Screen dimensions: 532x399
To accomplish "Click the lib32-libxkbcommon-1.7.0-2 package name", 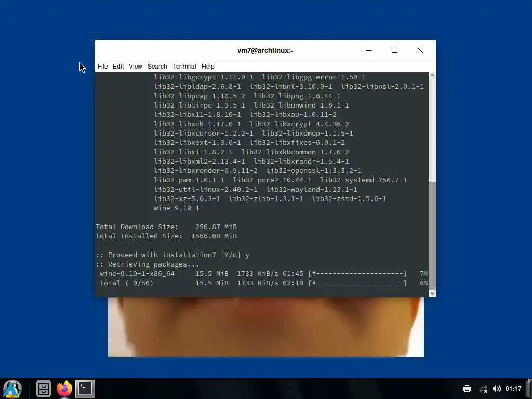I will coord(295,152).
